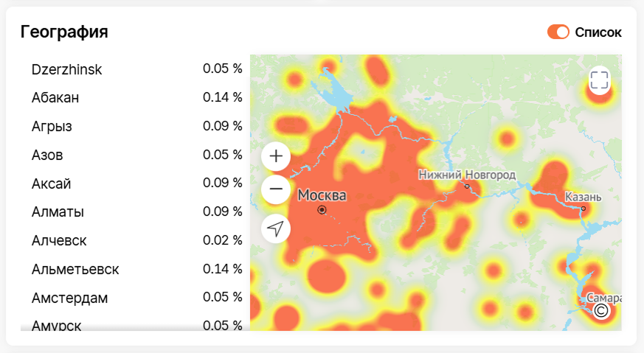Viewport: 644px width, 353px height.
Task: Choose Амстердам from the city list
Action: tap(69, 298)
